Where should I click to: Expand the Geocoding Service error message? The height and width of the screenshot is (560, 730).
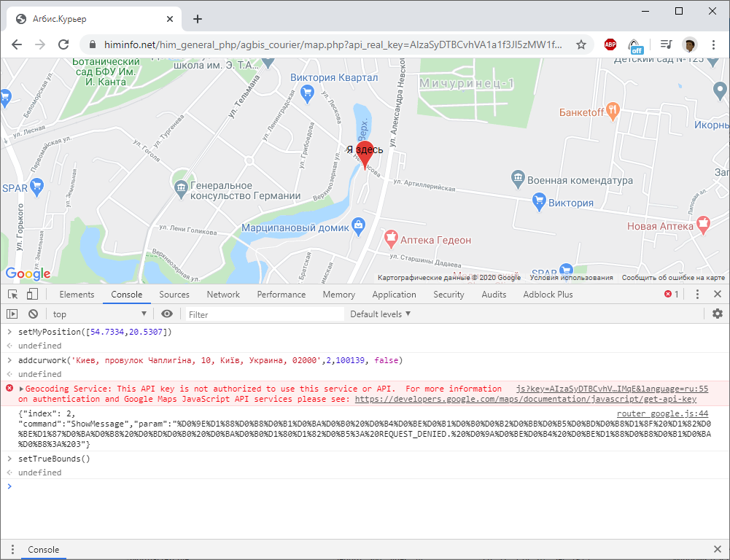(x=21, y=389)
